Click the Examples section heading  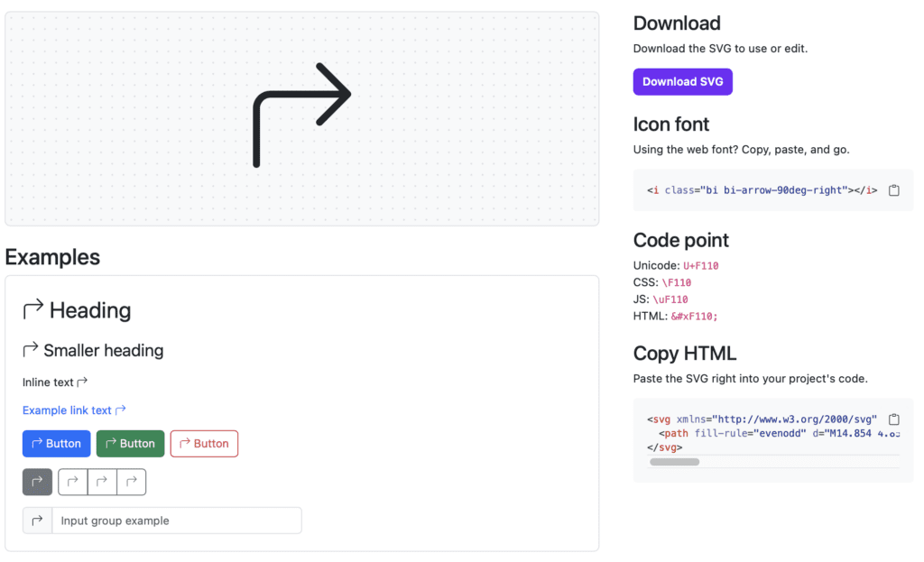pyautogui.click(x=52, y=257)
